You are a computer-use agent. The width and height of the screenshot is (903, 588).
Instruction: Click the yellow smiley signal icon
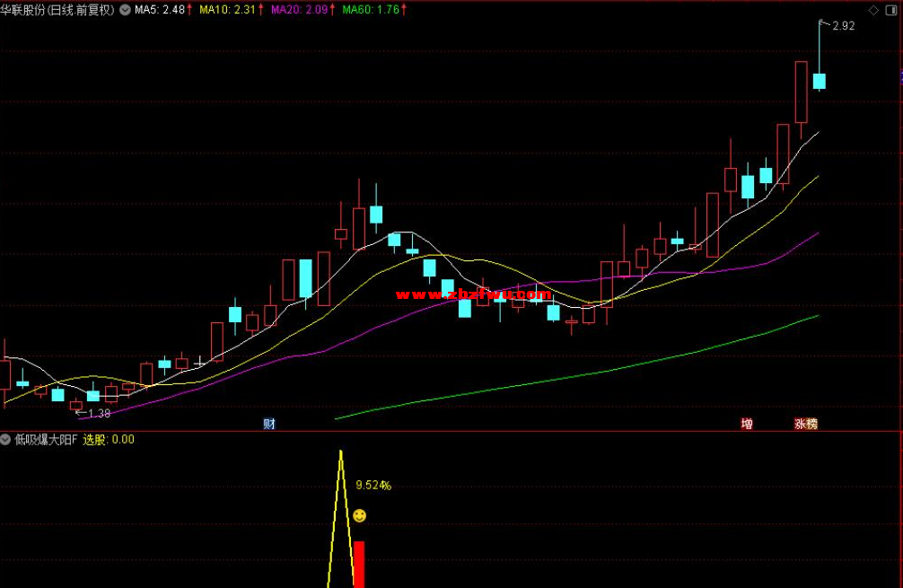click(x=359, y=515)
